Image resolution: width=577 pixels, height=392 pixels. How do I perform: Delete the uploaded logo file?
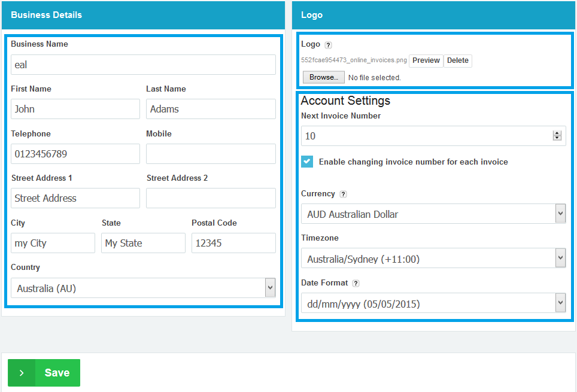click(x=458, y=60)
